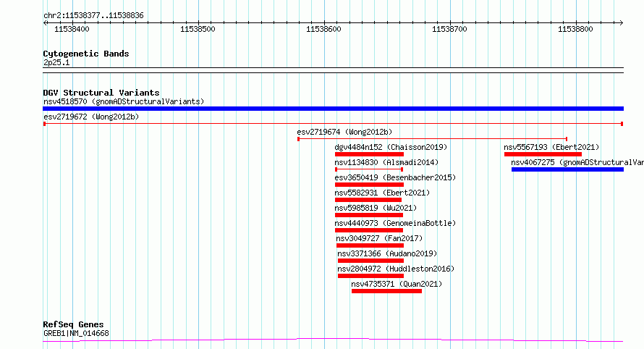Open nsv5582931 (Ebert2021) variant
This screenshot has height=349, width=644.
pyautogui.click(x=382, y=193)
